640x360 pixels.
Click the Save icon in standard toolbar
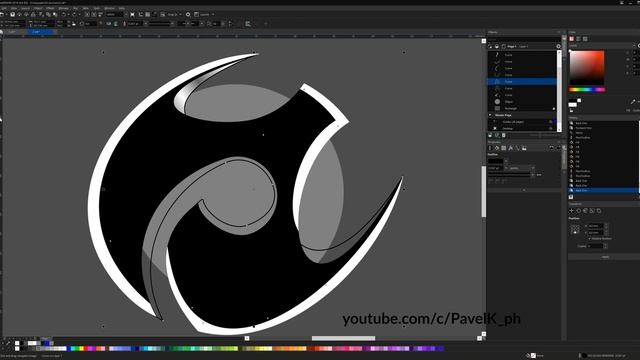tap(12, 14)
